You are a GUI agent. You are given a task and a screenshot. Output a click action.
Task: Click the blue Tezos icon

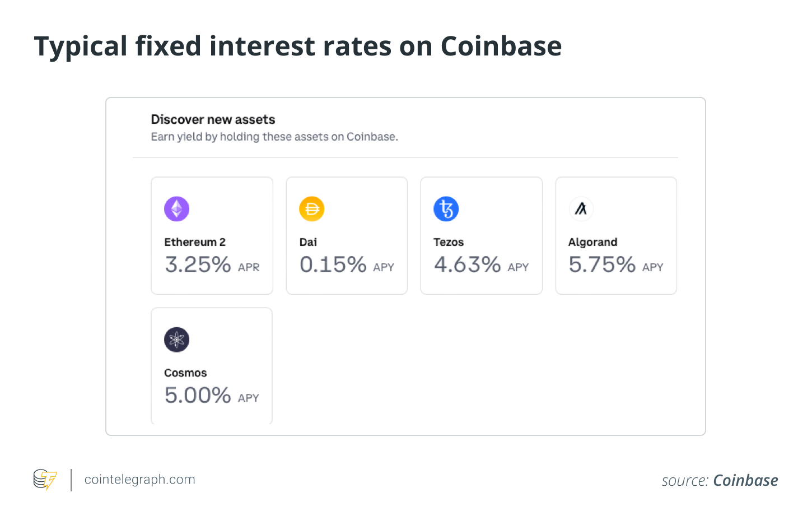coord(446,209)
